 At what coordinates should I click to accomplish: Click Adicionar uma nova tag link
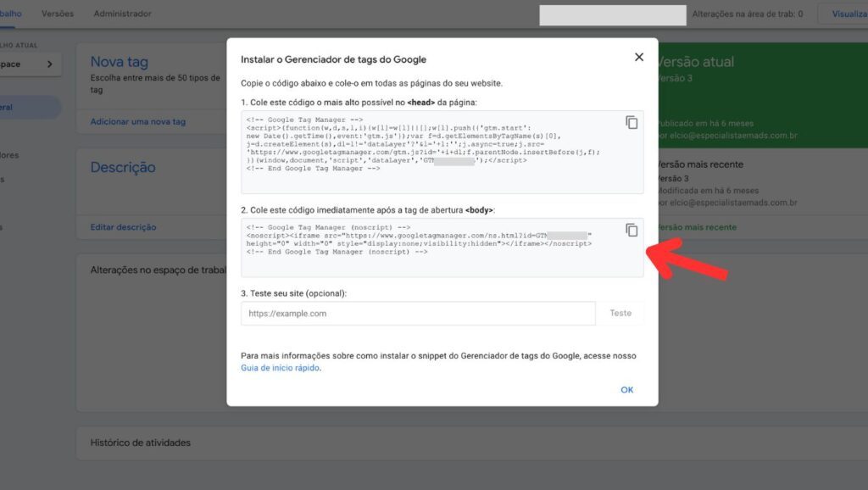click(138, 122)
